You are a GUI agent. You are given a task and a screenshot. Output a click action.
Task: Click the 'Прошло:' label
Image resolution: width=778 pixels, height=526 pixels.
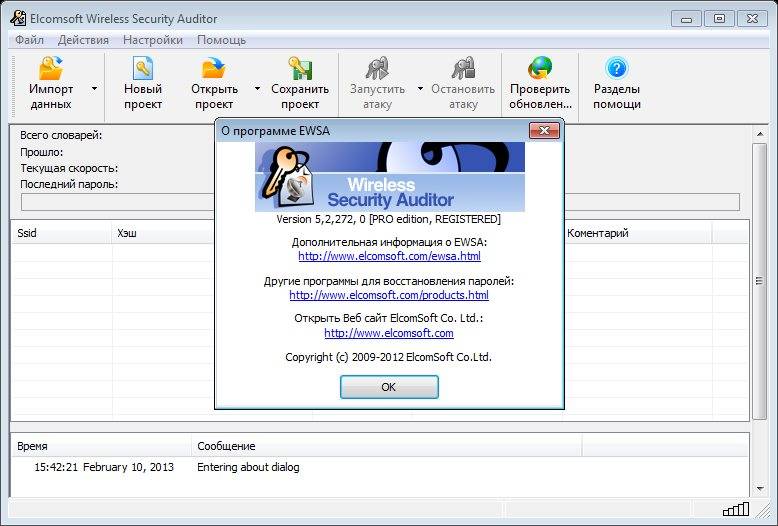click(42, 152)
